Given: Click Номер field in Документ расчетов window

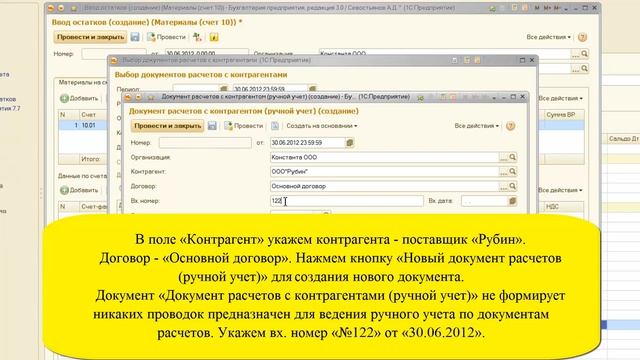Looking at the screenshot, I should pos(205,143).
